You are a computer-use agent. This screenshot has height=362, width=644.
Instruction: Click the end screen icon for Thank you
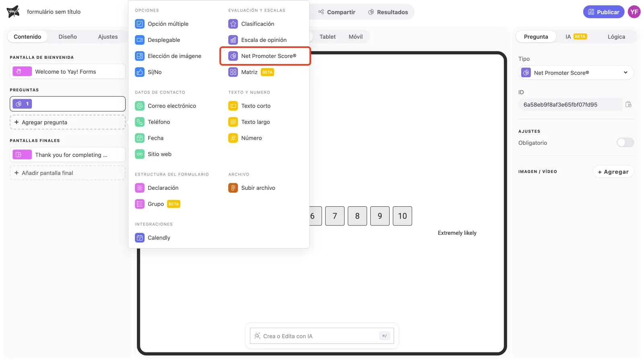pos(22,154)
